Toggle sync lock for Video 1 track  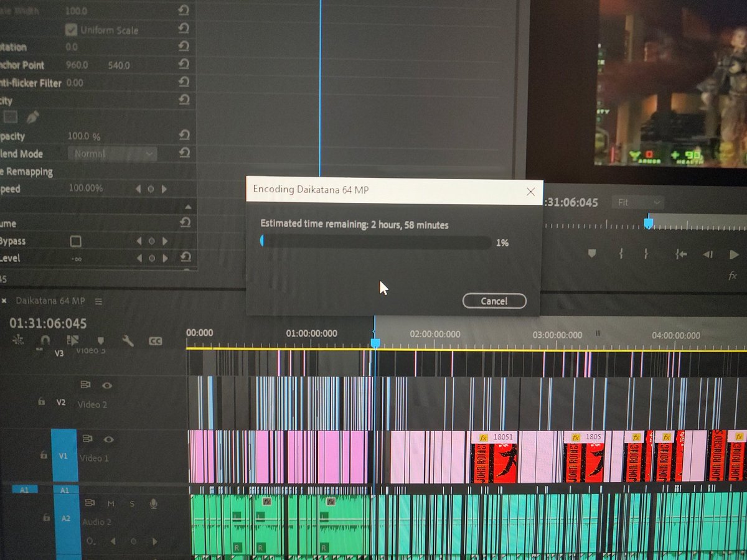point(87,439)
